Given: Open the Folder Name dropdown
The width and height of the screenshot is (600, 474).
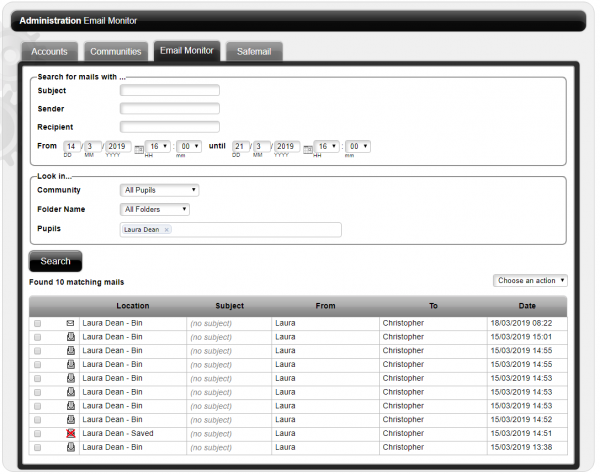Looking at the screenshot, I should [x=154, y=210].
